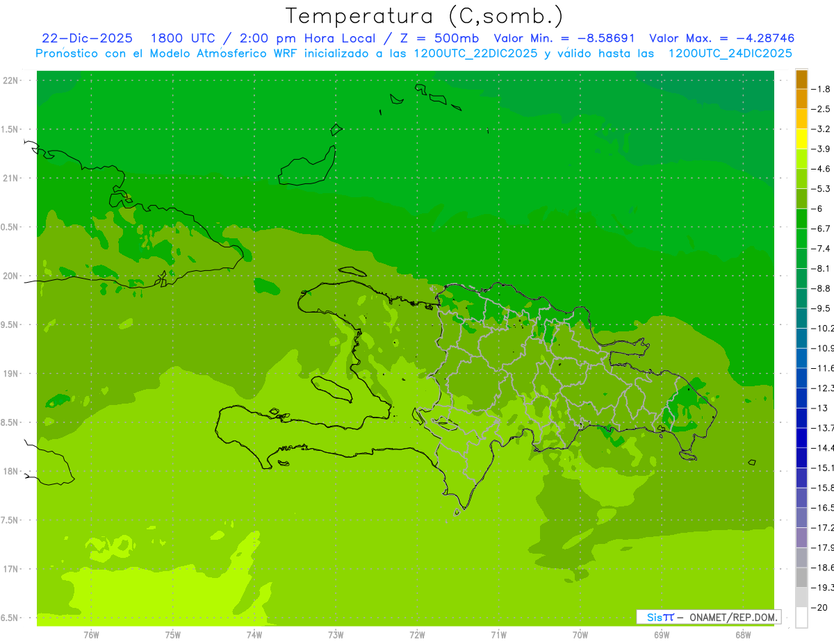Click the "-3.2" color scale label

click(x=821, y=129)
